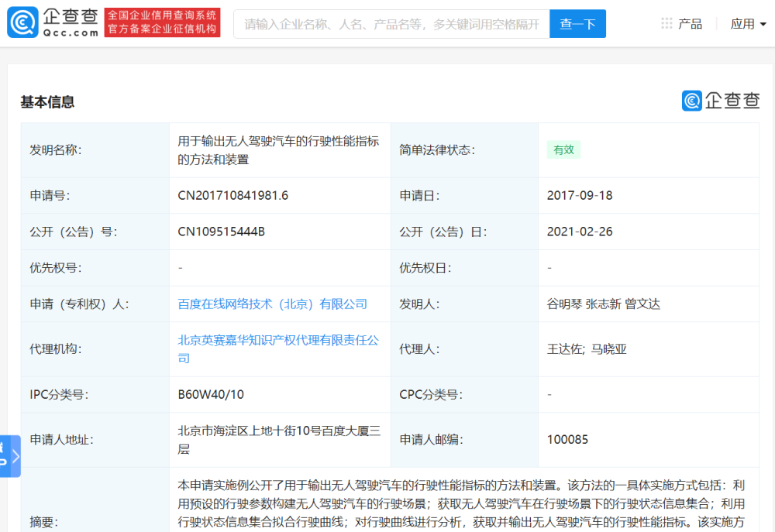Expand the blue chevron panel on left edge
The height and width of the screenshot is (532, 775).
(15, 456)
